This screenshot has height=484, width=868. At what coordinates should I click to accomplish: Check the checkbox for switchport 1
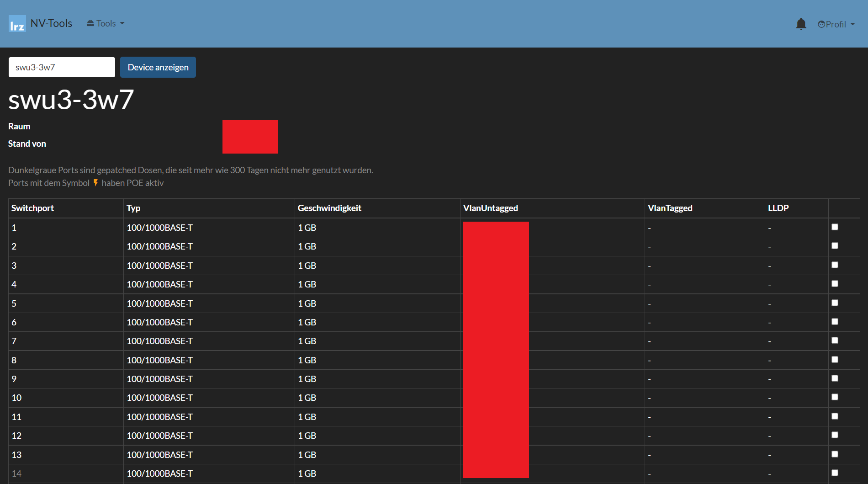pyautogui.click(x=835, y=227)
